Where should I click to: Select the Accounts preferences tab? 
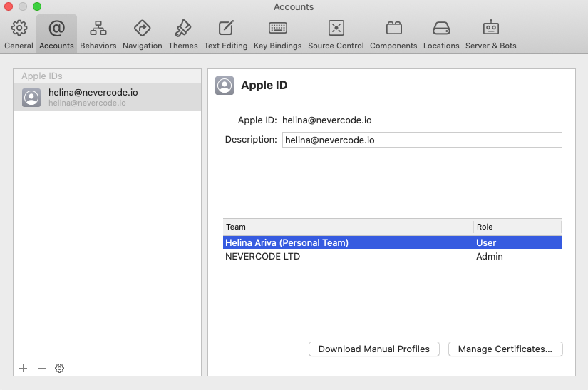[56, 34]
